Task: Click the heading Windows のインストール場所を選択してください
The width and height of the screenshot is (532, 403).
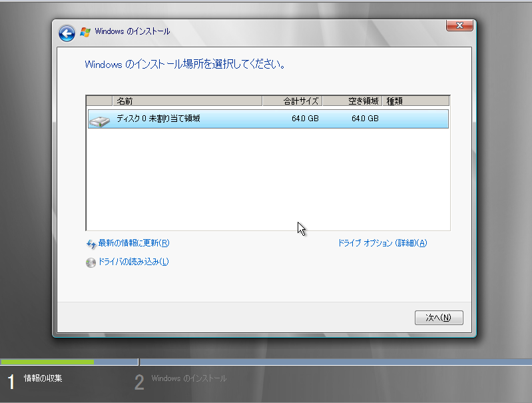Action: [x=185, y=64]
